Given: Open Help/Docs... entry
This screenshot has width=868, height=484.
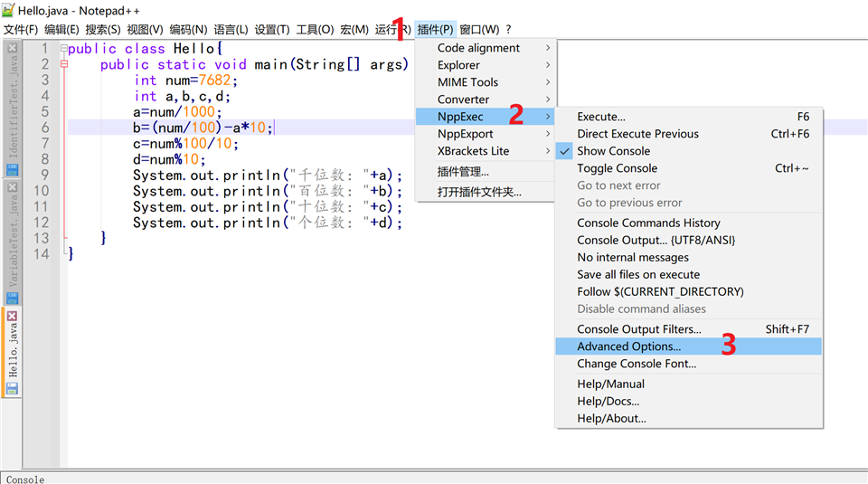Looking at the screenshot, I should pos(689,402).
